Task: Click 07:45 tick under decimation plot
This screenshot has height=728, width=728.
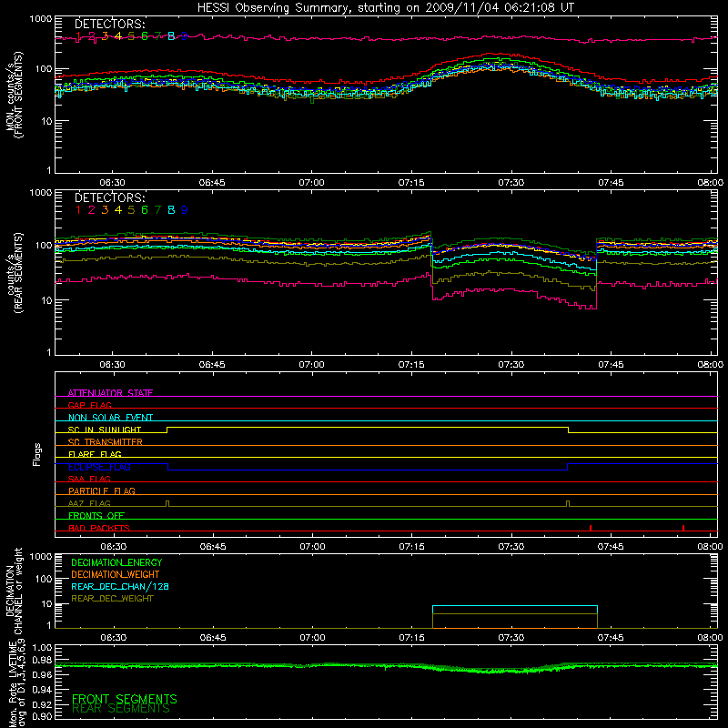Action: pyautogui.click(x=611, y=638)
